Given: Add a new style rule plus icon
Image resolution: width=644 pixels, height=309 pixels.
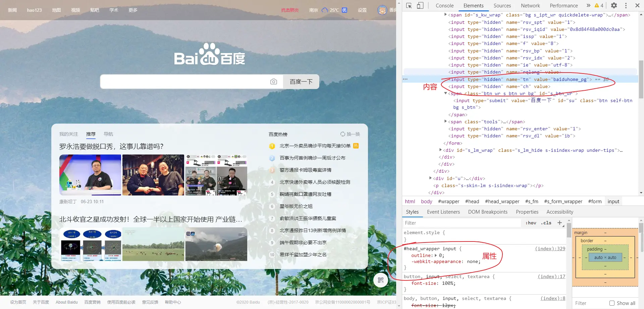Looking at the screenshot, I should click(x=559, y=223).
